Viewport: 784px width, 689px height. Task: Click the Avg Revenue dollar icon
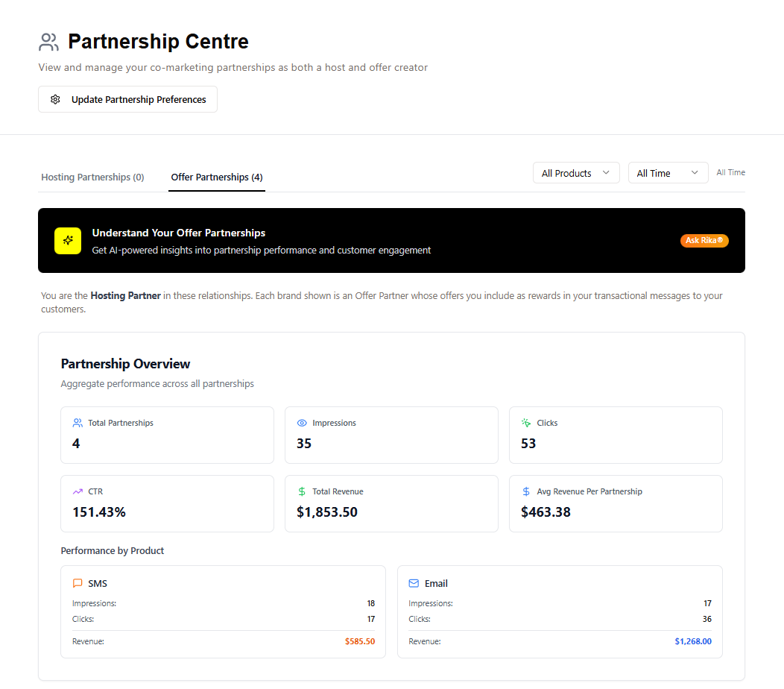(x=526, y=491)
